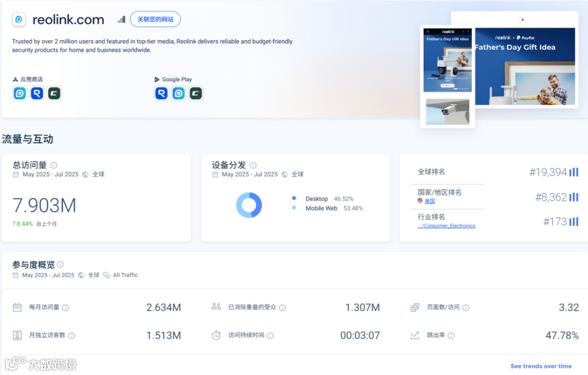This screenshot has width=588, height=375.
Task: Click the reolink.com favicon logo
Action: (x=19, y=19)
